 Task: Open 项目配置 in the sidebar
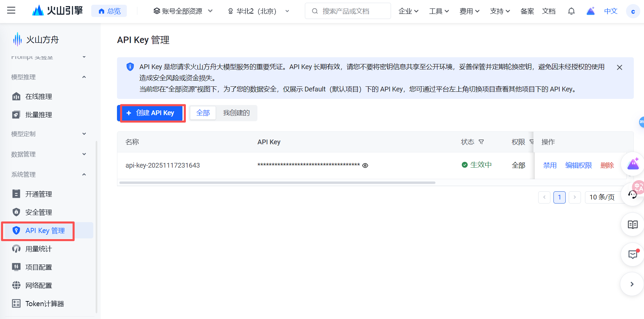click(x=39, y=267)
